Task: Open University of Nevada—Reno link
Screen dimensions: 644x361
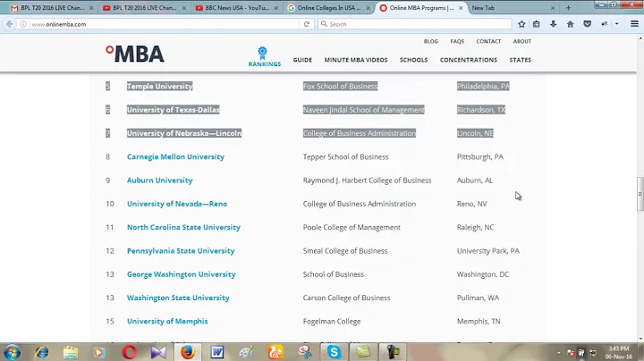Action: (x=177, y=204)
